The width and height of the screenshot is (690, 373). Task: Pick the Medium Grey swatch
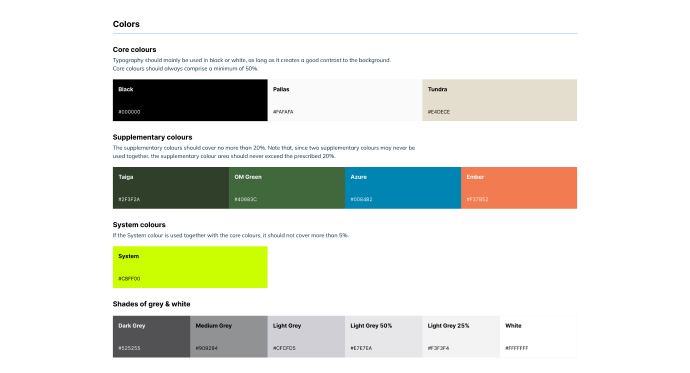click(229, 336)
